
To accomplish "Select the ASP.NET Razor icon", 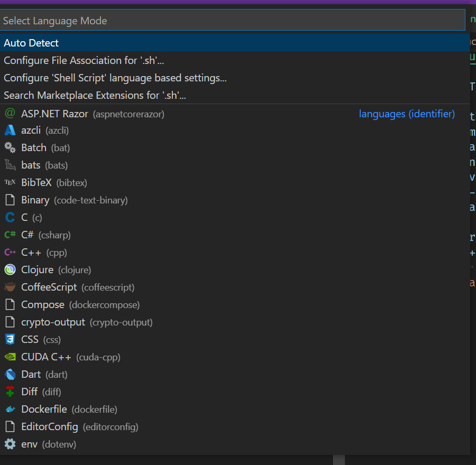I will point(10,114).
